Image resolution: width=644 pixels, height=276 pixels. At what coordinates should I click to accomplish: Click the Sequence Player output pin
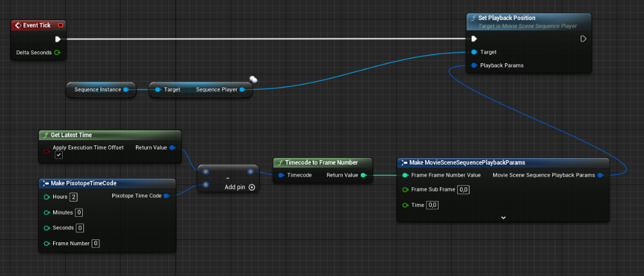click(242, 90)
